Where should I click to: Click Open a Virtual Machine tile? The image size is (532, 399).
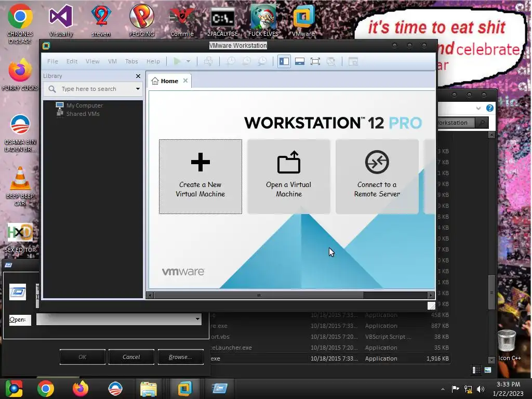click(289, 177)
